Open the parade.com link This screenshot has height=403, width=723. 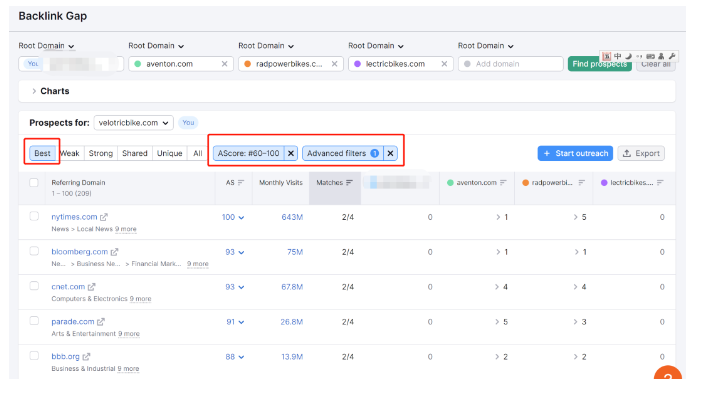pos(73,321)
